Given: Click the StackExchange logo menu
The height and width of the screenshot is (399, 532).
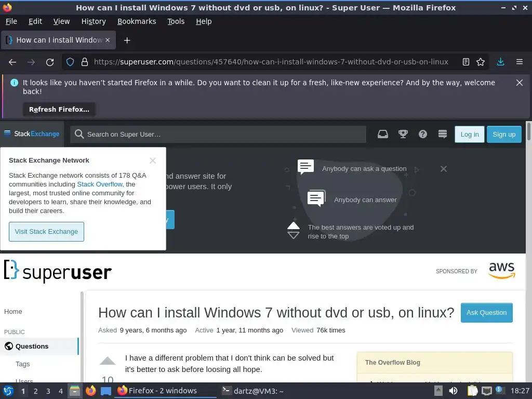Looking at the screenshot, I should tap(32, 134).
